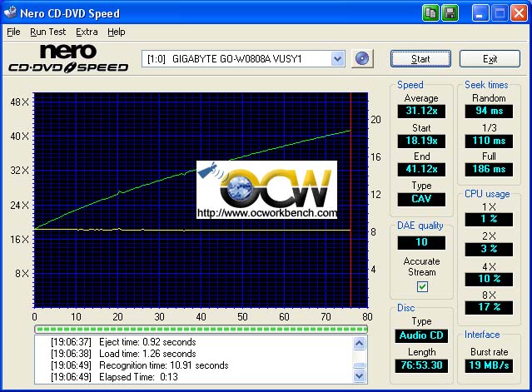Open the Run Test menu
The height and width of the screenshot is (392, 532).
tap(47, 32)
